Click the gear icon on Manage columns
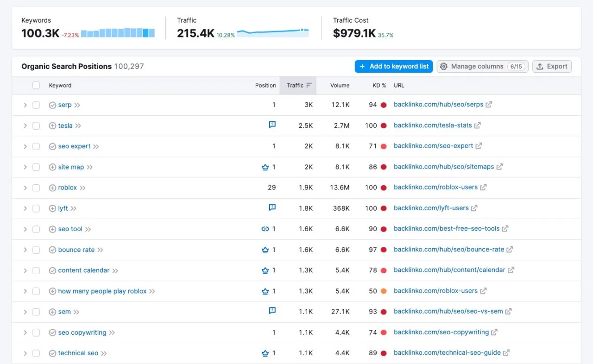Screen dimensions: 593x364 click(444, 66)
